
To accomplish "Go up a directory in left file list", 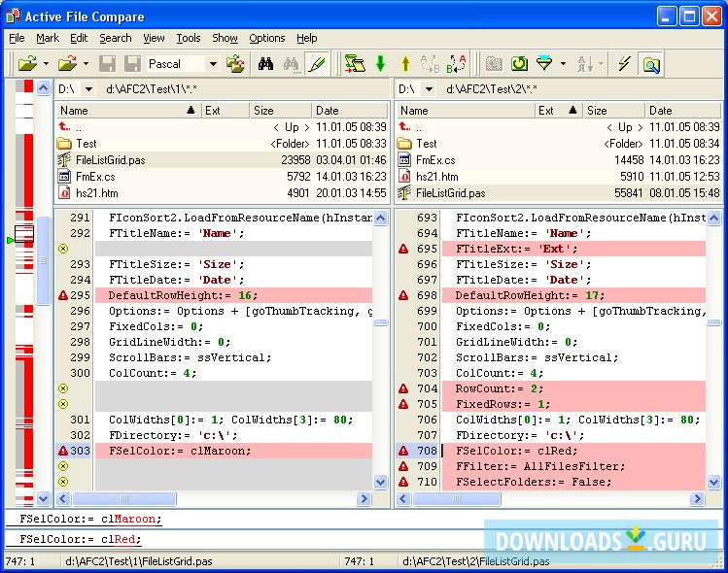I will [222, 127].
